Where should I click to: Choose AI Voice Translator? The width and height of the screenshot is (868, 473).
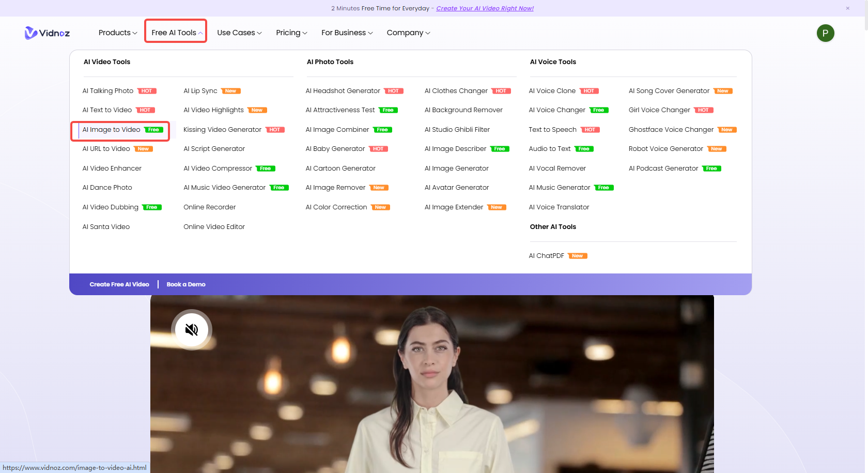559,207
